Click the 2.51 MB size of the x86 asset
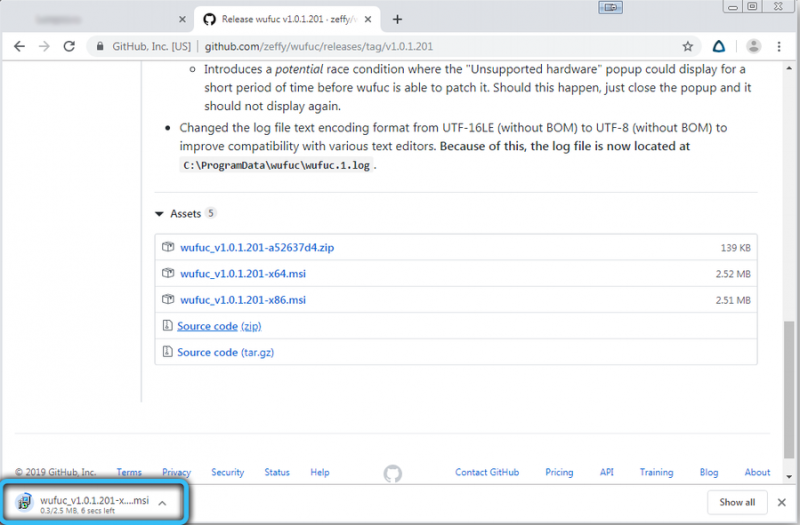Screen dimensions: 800x525 733,301
